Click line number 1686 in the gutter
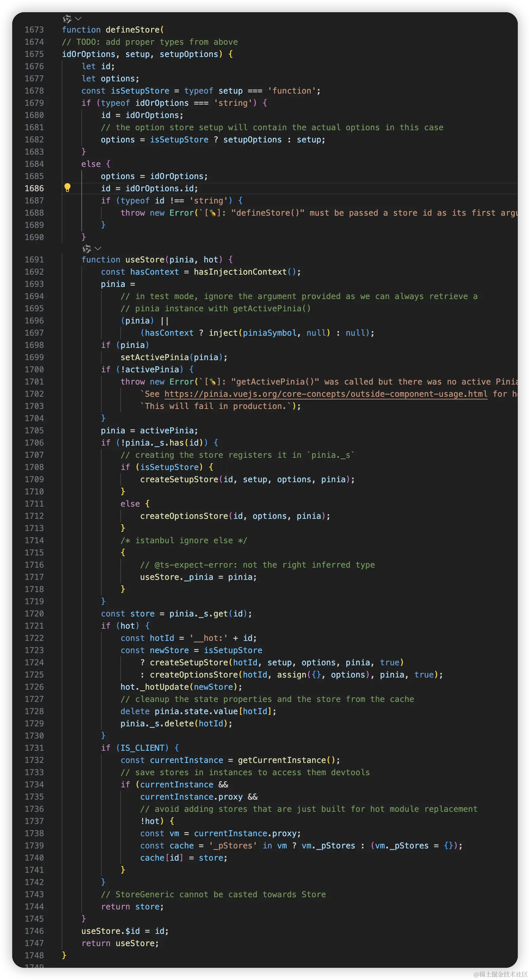The image size is (530, 980). coord(34,188)
